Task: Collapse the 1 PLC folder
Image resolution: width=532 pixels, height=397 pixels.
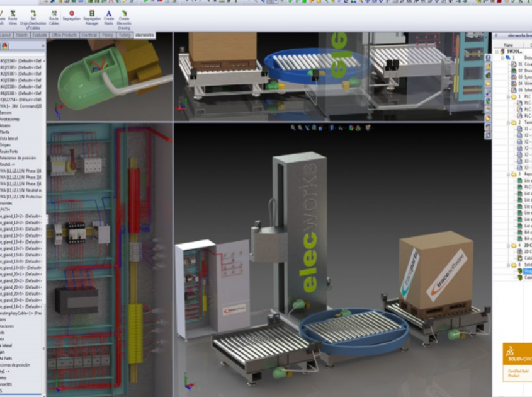Action: pos(508,97)
